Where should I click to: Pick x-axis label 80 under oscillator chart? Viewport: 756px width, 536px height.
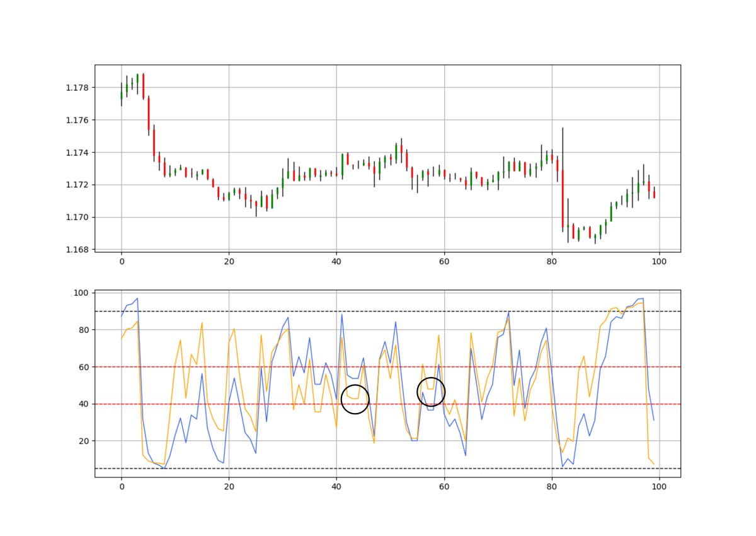coord(552,487)
